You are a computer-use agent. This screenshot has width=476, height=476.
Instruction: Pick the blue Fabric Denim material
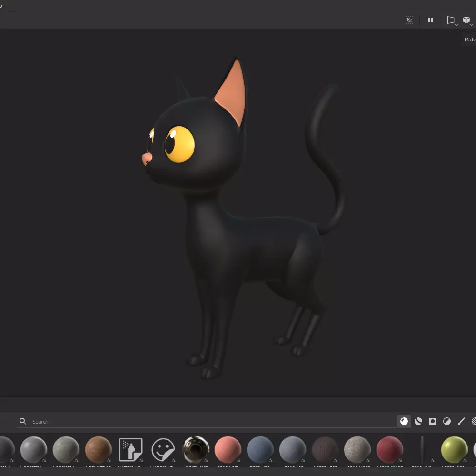[260, 450]
